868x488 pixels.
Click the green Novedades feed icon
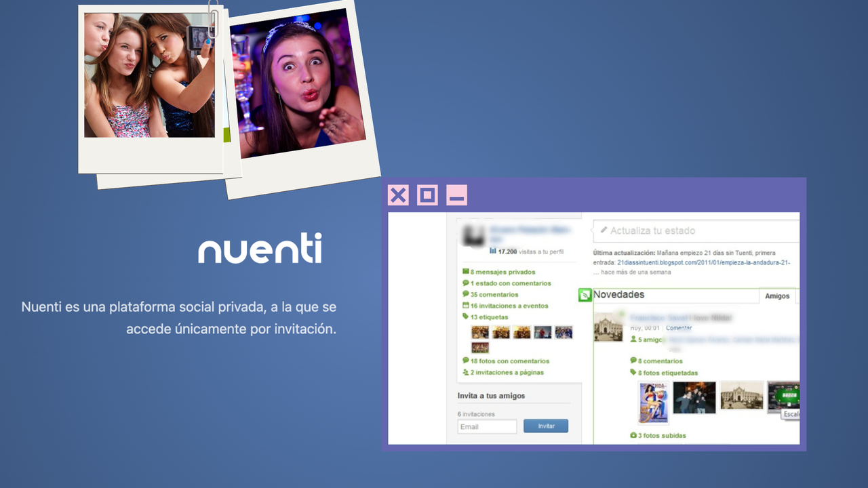coord(585,295)
